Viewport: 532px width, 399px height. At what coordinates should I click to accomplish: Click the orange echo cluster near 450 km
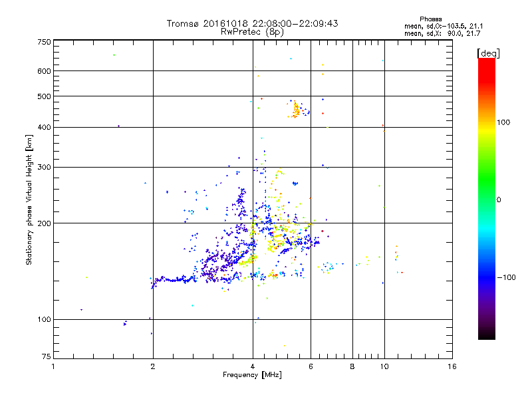click(x=295, y=110)
